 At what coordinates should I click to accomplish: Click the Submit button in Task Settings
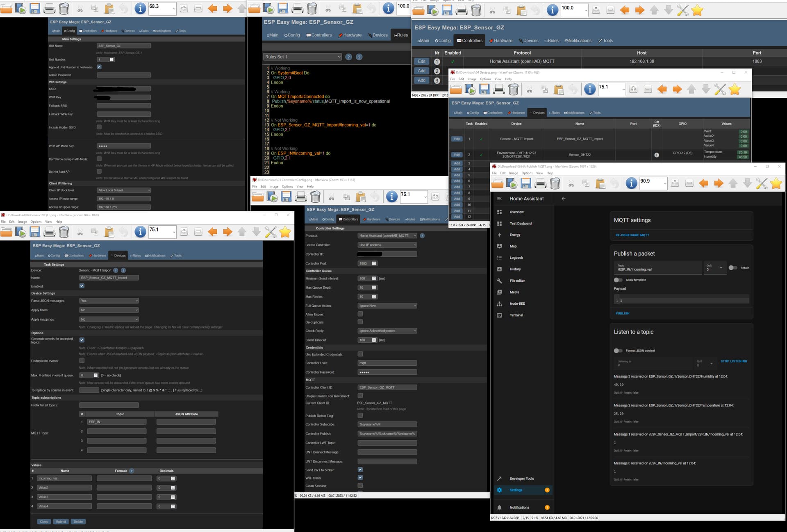click(61, 522)
